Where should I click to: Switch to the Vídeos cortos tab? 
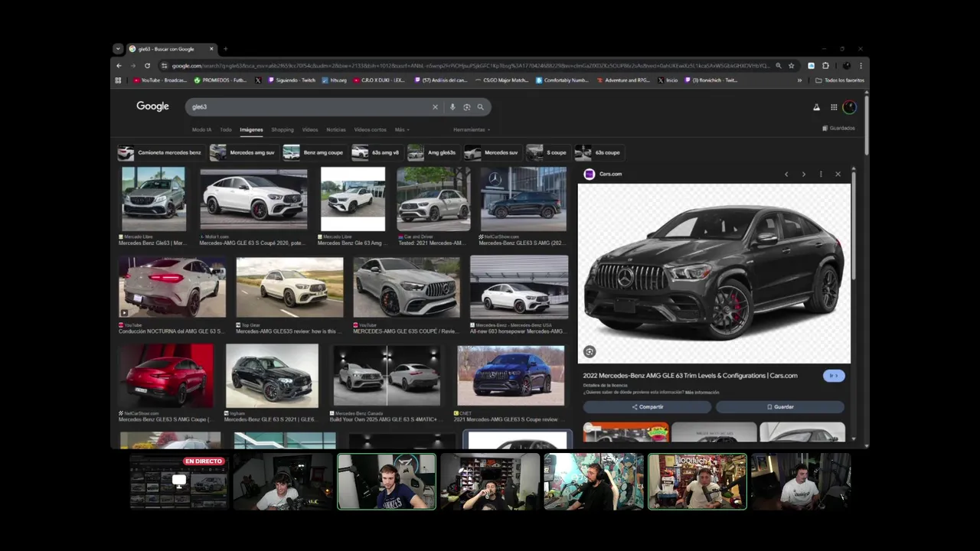(x=371, y=129)
